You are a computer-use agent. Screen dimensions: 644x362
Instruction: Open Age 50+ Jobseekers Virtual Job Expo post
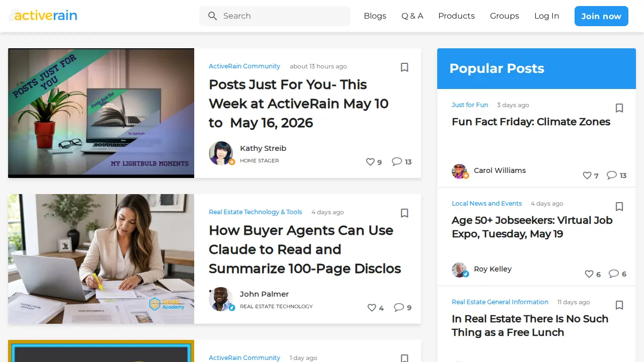tap(532, 227)
